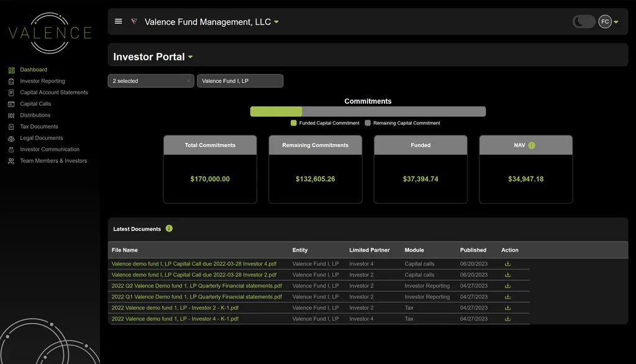Image resolution: width=636 pixels, height=364 pixels.
Task: Click the Remaining Commitments value $132,605.26
Action: click(315, 179)
